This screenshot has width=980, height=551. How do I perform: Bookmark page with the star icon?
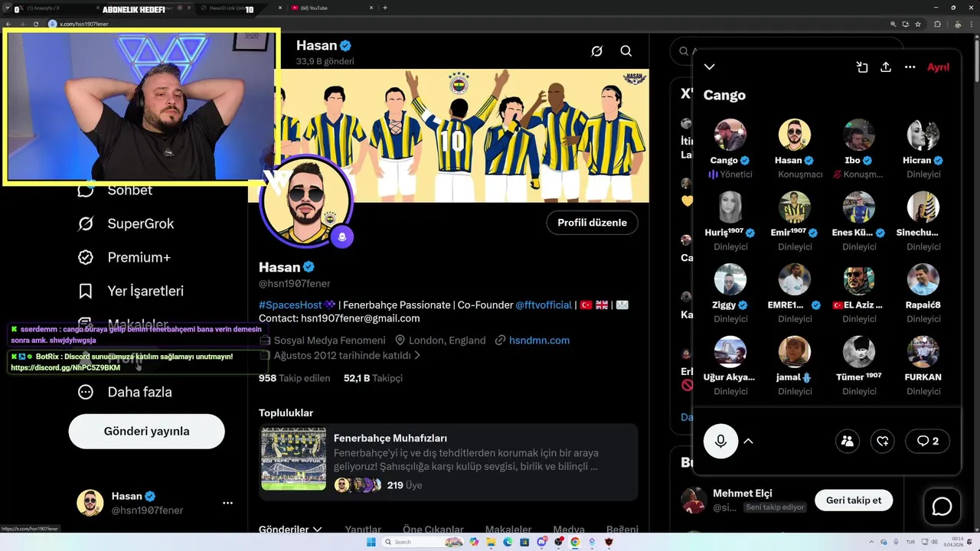tap(918, 24)
